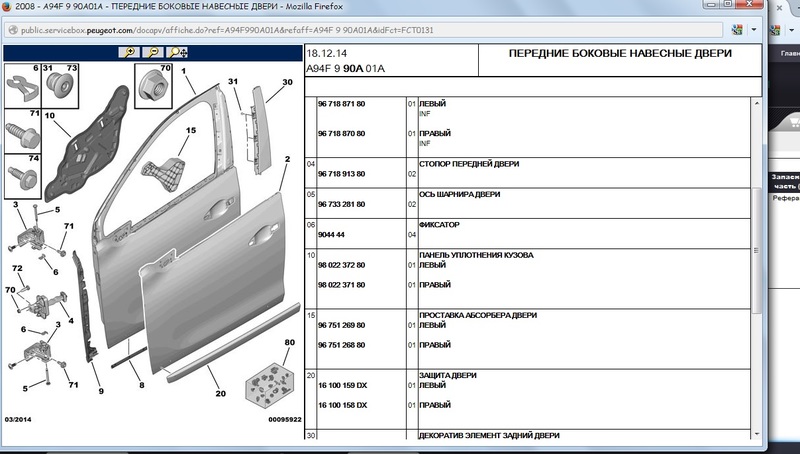Open search dropdown arrow in background window
The image size is (800, 454).
tap(794, 30)
